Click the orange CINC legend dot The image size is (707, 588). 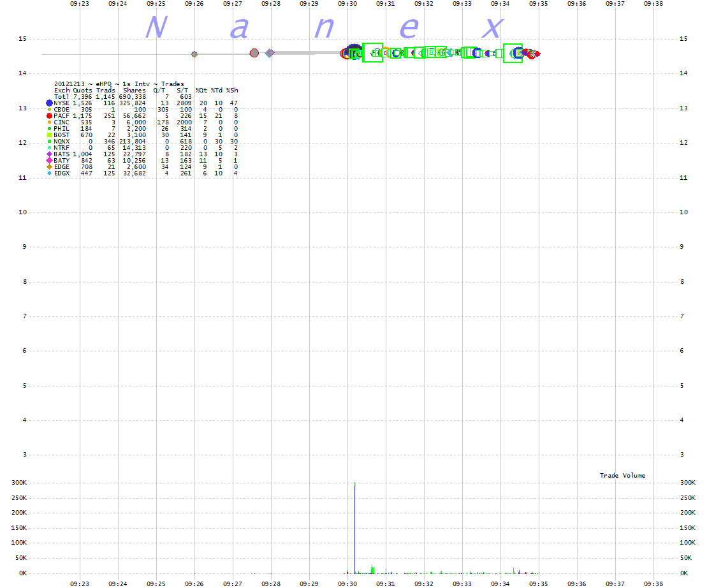coord(49,122)
